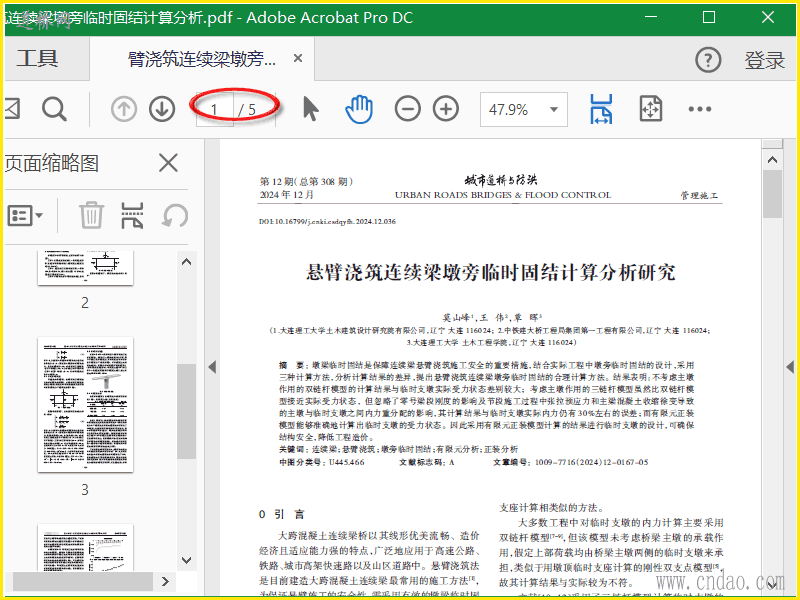
Task: Click the 页面缩略图 panel title
Action: click(x=52, y=163)
